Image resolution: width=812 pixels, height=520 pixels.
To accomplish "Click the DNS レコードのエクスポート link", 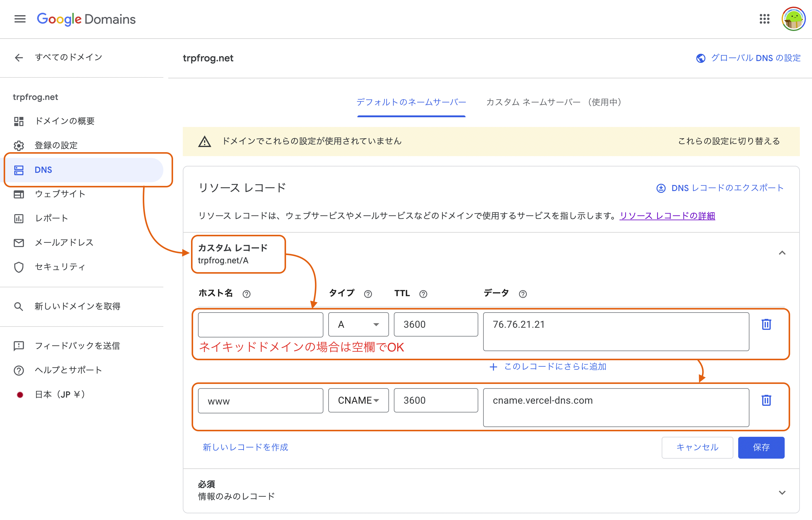I will pyautogui.click(x=719, y=188).
